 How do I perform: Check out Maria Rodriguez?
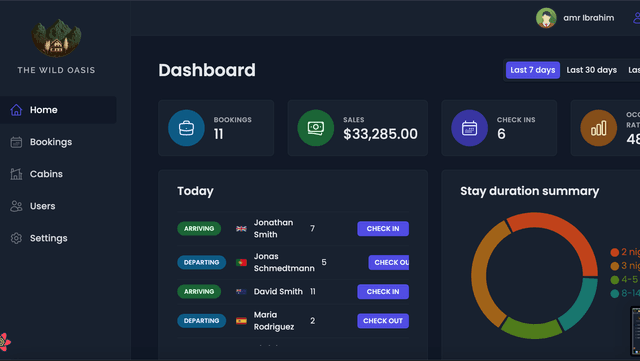[383, 321]
